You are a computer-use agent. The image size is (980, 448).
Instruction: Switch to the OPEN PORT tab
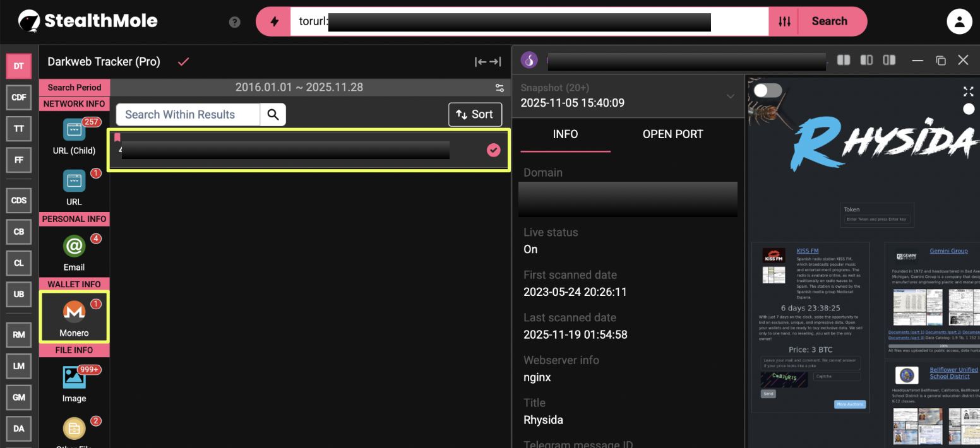(672, 134)
